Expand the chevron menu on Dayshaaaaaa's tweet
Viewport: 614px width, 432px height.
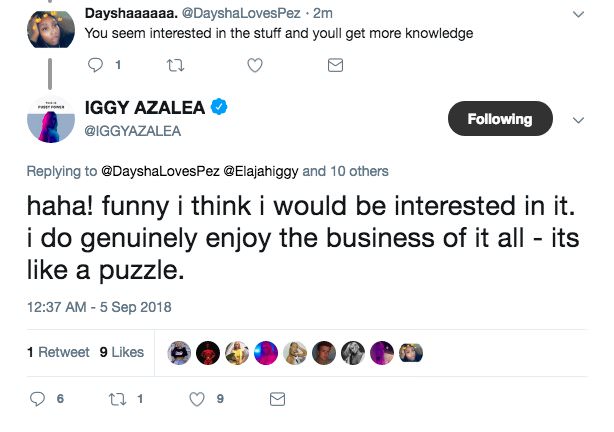(578, 14)
